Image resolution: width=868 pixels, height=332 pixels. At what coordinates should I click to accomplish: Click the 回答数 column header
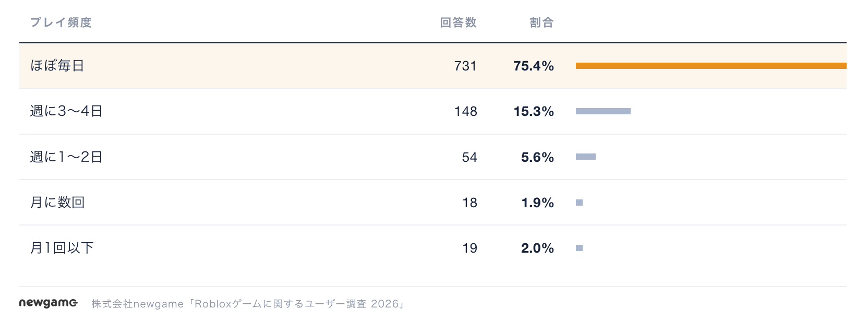click(459, 22)
